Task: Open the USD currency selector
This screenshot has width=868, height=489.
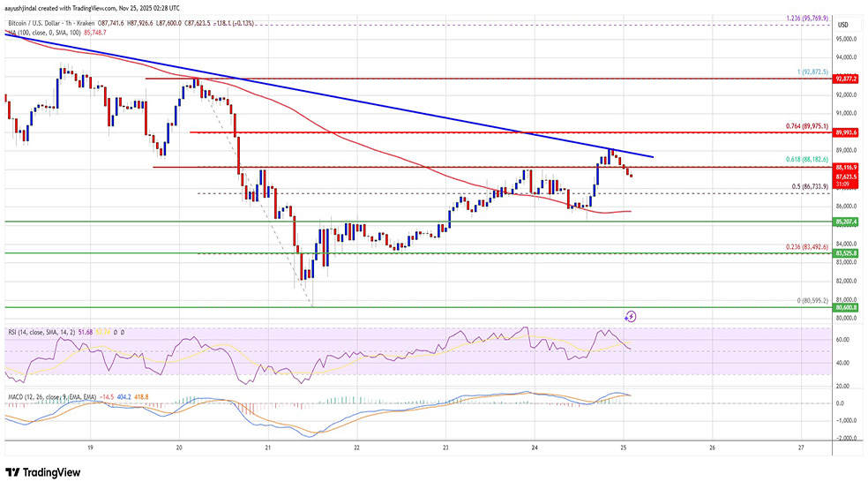Action: (x=842, y=24)
